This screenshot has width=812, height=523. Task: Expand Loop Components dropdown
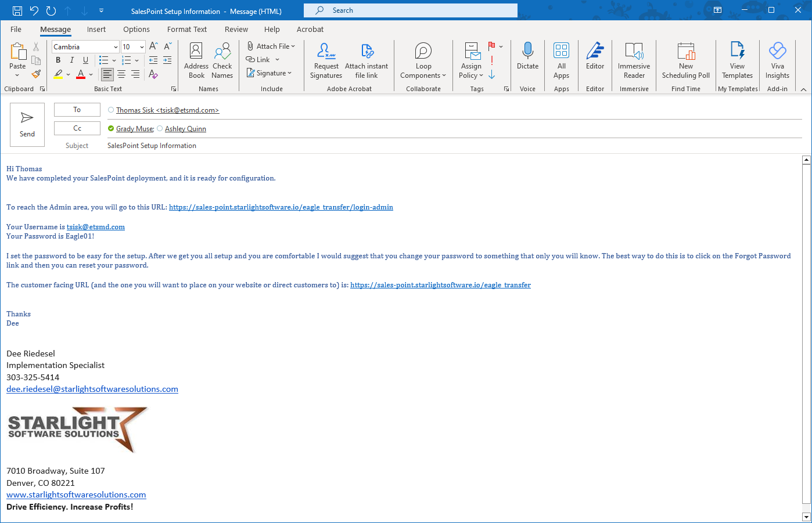[444, 75]
